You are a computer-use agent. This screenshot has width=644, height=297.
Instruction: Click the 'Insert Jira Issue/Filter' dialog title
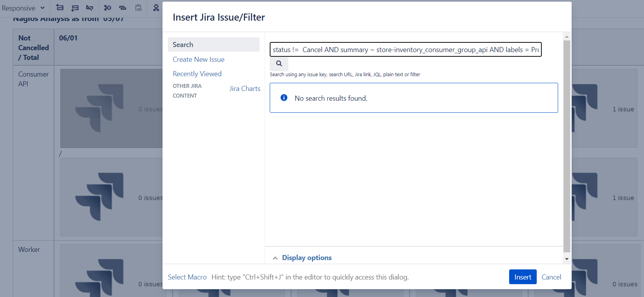click(219, 17)
